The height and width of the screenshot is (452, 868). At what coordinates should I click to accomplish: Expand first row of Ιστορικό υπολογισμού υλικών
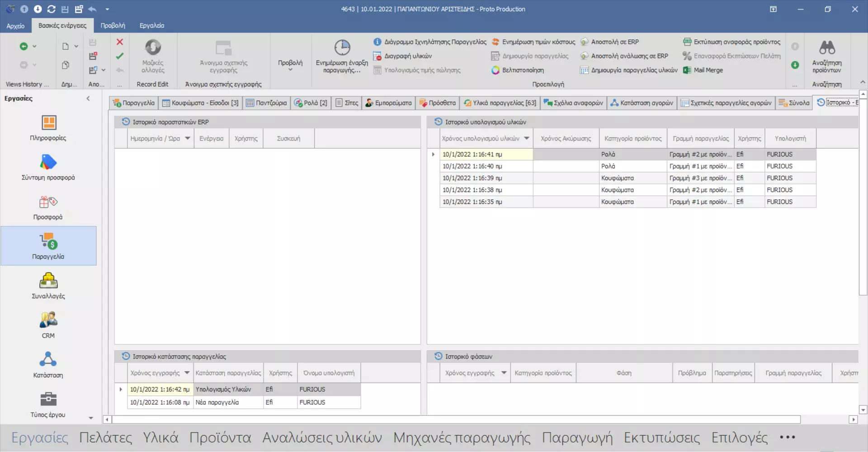[433, 155]
